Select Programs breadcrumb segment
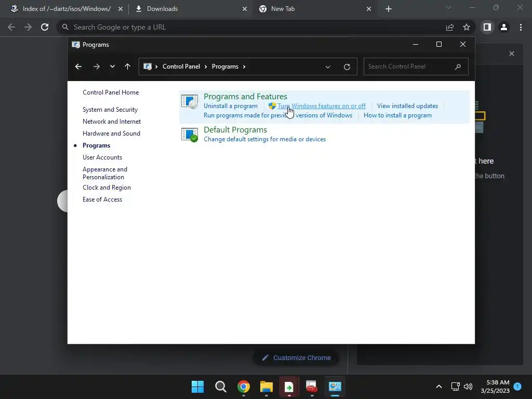Viewport: 532px width, 399px height. click(225, 66)
